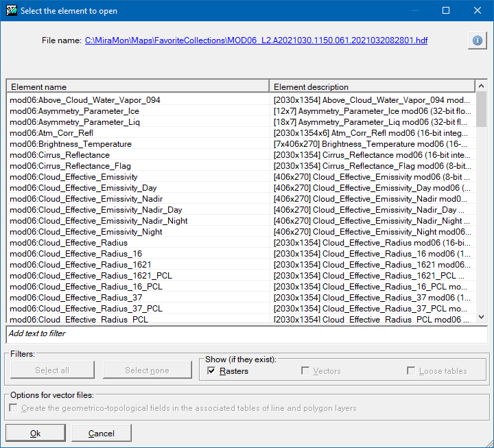494x448 pixels.
Task: Click the 'Add text to filter' field
Action: coord(247,334)
